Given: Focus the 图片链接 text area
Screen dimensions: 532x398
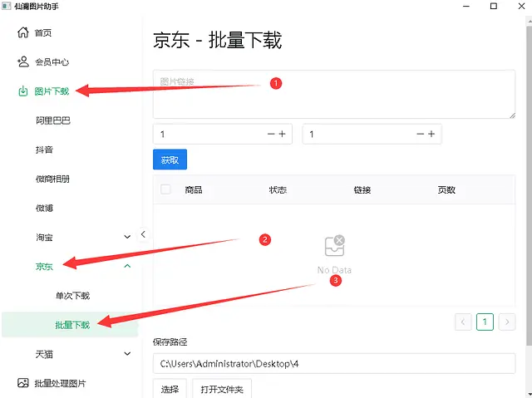Looking at the screenshot, I should (334, 94).
